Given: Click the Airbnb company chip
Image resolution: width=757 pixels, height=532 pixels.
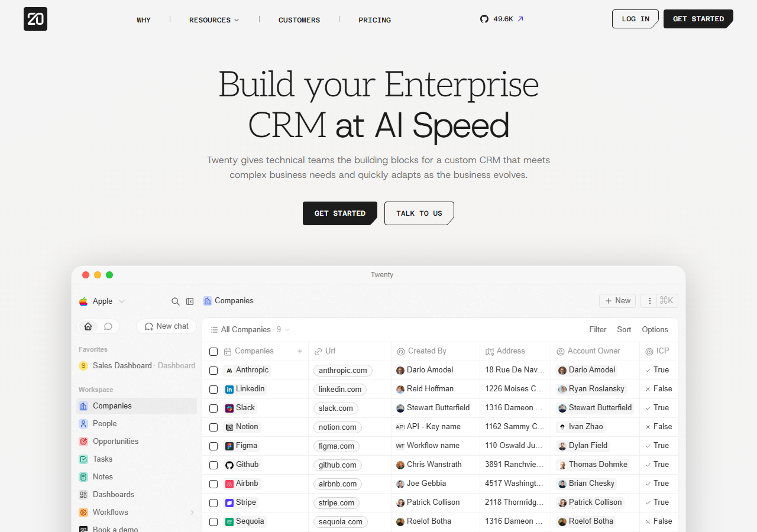Looking at the screenshot, I should pyautogui.click(x=242, y=484).
